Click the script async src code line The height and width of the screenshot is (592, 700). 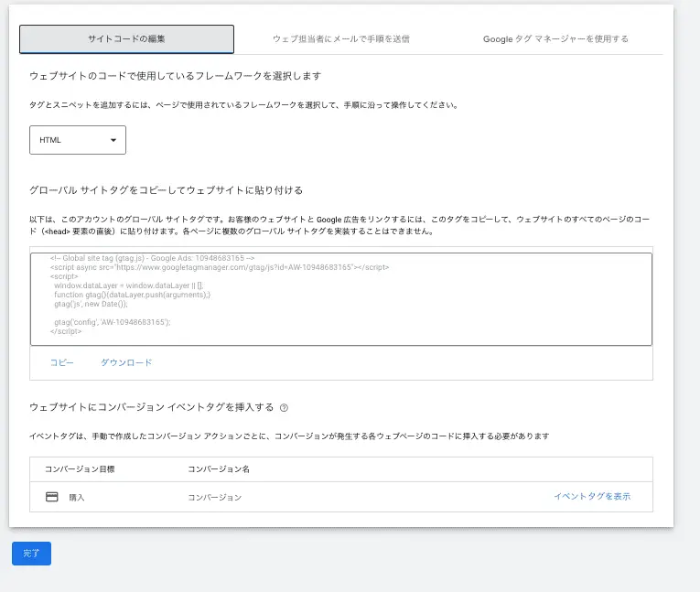(220, 267)
